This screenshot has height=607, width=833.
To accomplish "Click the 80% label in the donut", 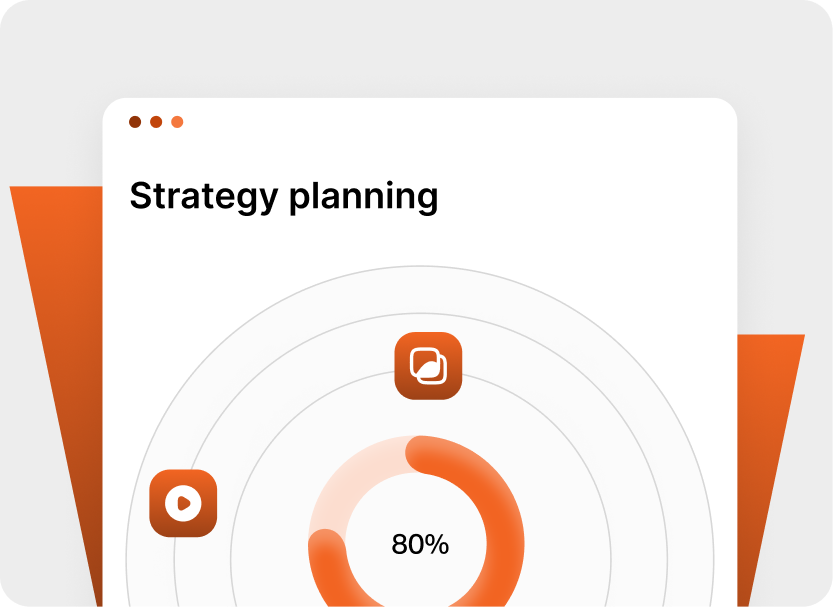I will click(x=420, y=545).
